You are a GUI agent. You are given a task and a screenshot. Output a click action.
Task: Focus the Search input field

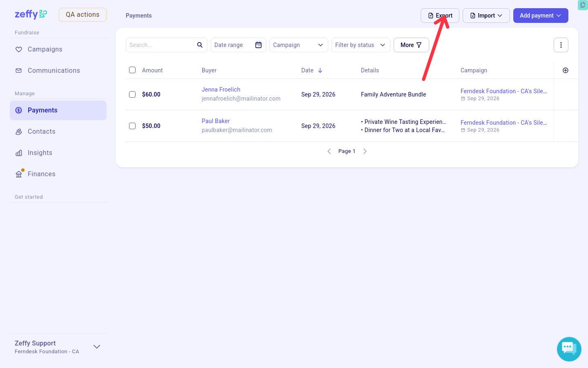[167, 45]
